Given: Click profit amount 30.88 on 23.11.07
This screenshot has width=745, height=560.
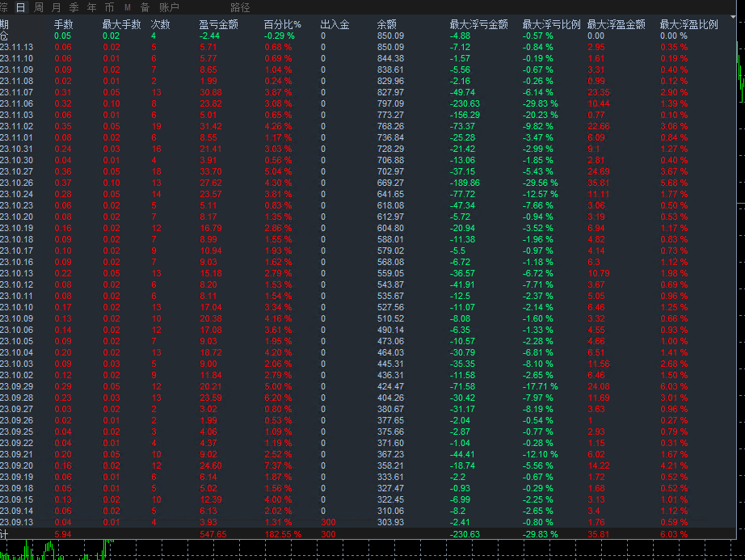Looking at the screenshot, I should tap(212, 92).
